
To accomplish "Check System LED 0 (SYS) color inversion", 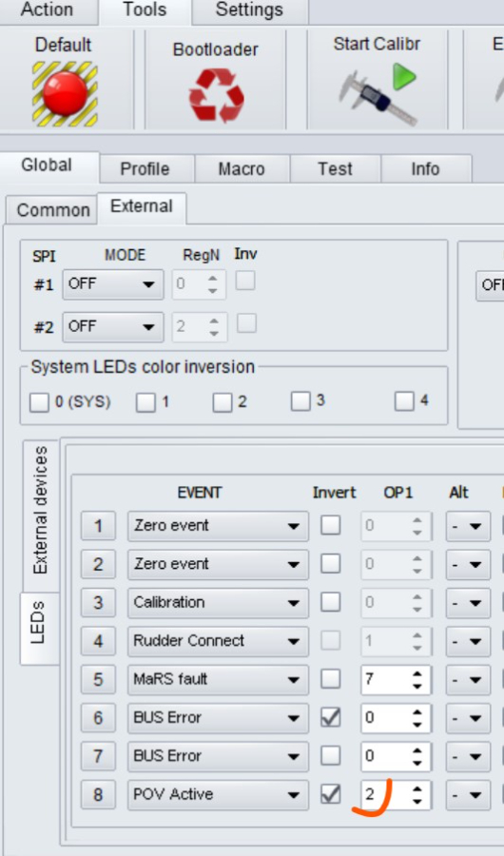I will [39, 402].
